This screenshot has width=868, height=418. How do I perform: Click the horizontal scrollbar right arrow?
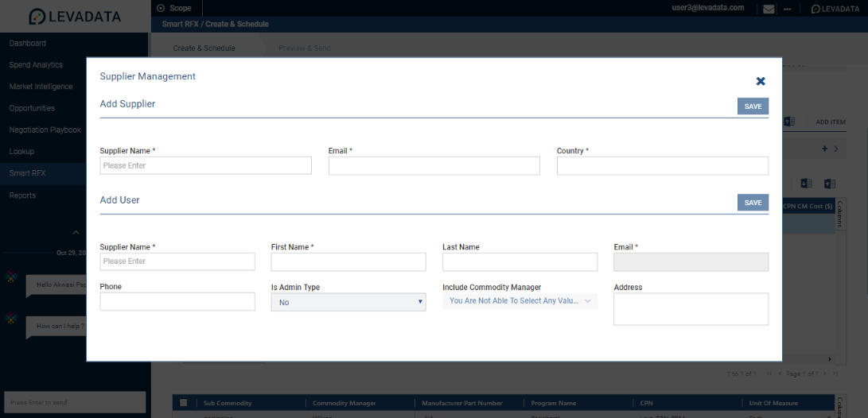click(x=829, y=359)
